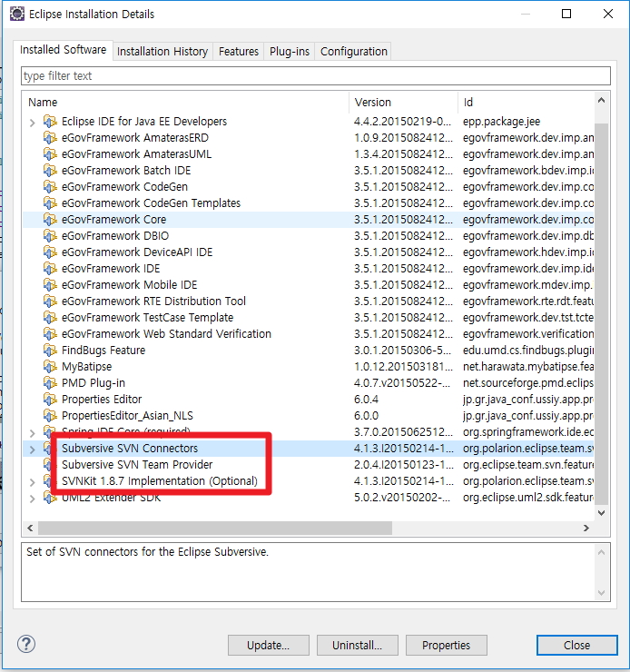The width and height of the screenshot is (630, 672).
Task: Click the scroll-down arrow of the software list
Action: click(x=601, y=512)
